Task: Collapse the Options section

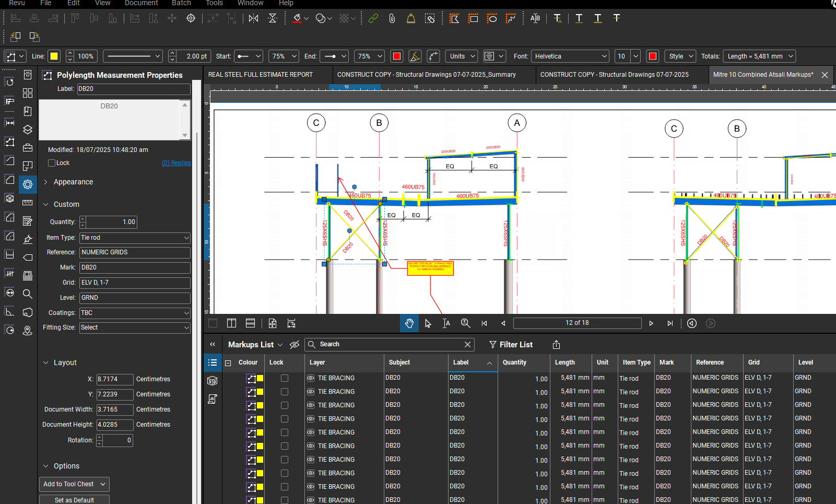Action: pyautogui.click(x=45, y=466)
